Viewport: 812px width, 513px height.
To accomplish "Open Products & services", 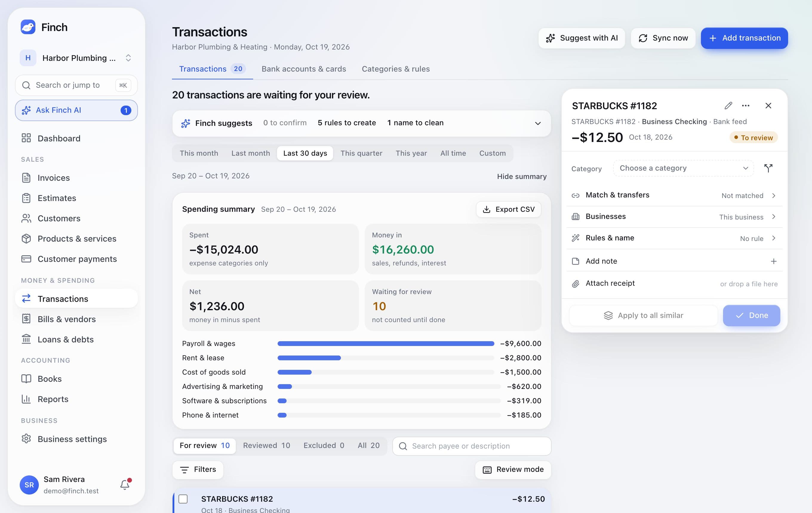I will (x=76, y=239).
